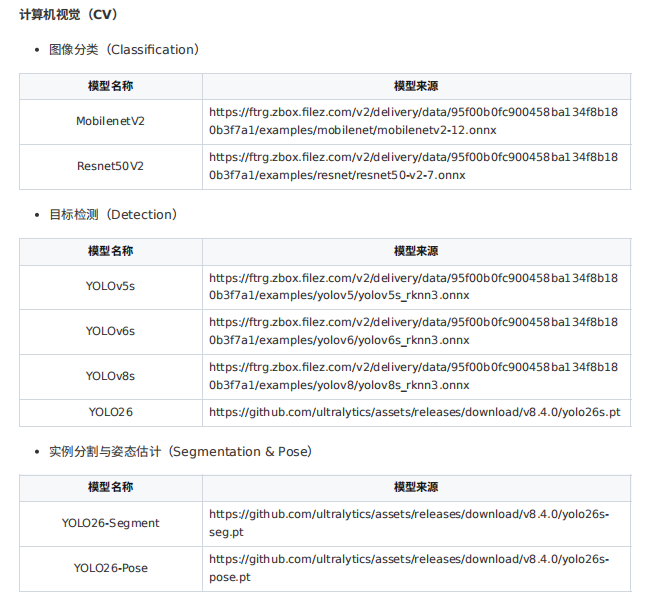Click 模型名称 header in the Detection table
645x600 pixels.
tap(111, 251)
